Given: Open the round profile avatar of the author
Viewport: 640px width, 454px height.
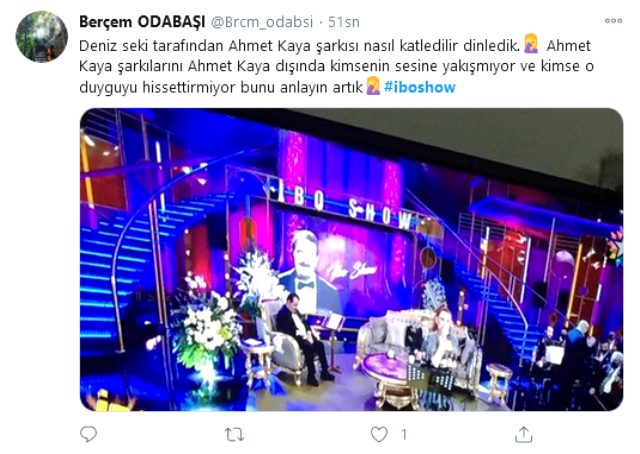Looking at the screenshot, I should pos(42,37).
